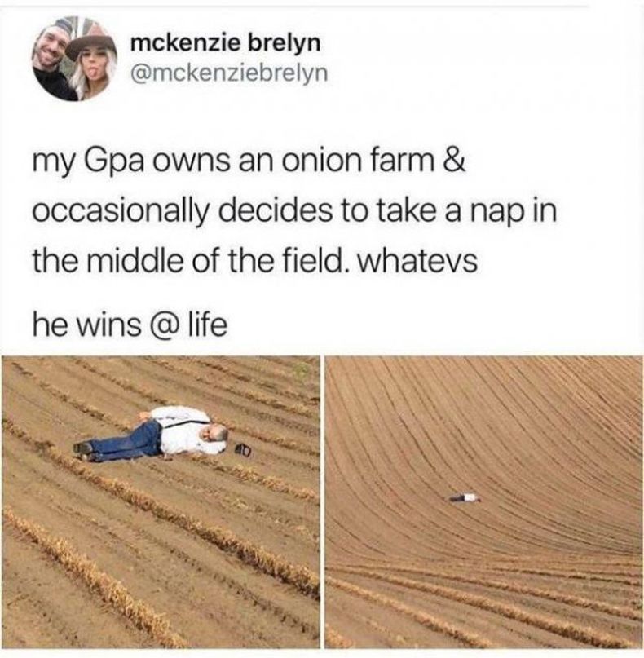Click the white divider between the two photos
644x658 pixels.
pos(323,502)
